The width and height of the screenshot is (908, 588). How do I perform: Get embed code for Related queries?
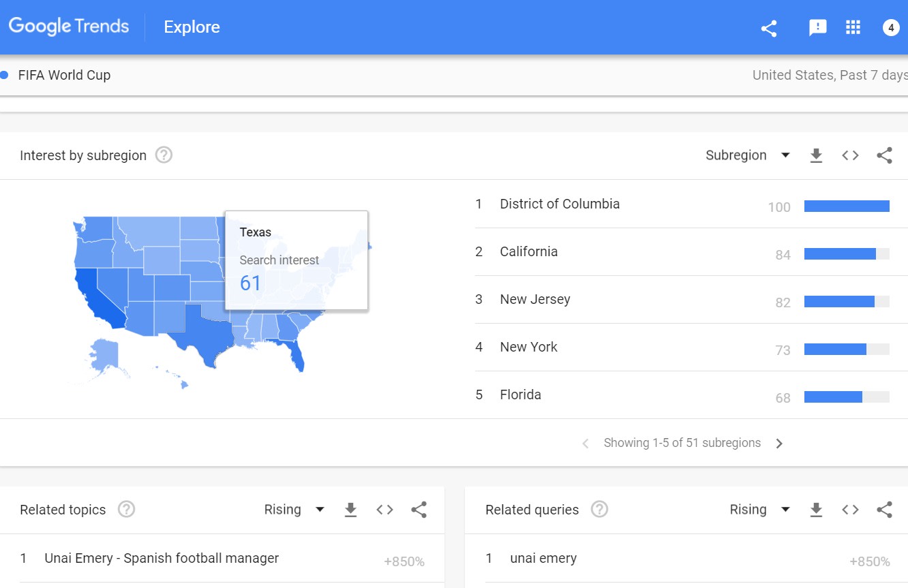click(850, 510)
